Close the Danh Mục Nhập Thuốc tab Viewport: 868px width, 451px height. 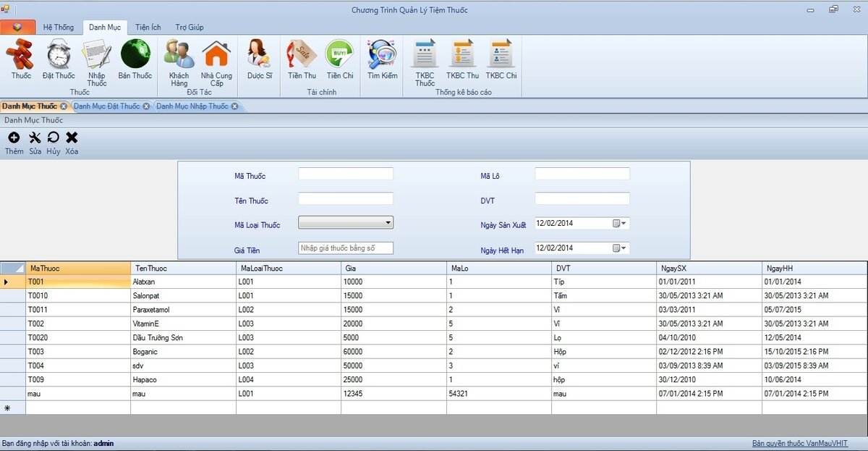click(x=234, y=106)
